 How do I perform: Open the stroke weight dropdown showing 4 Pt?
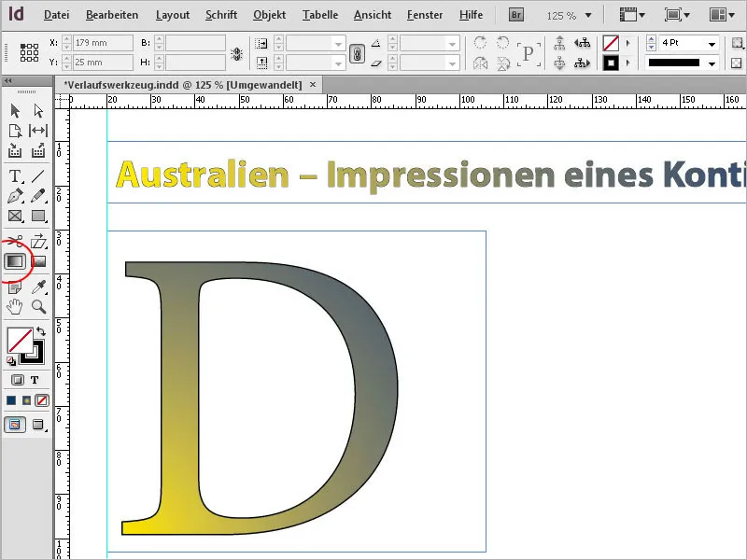712,45
